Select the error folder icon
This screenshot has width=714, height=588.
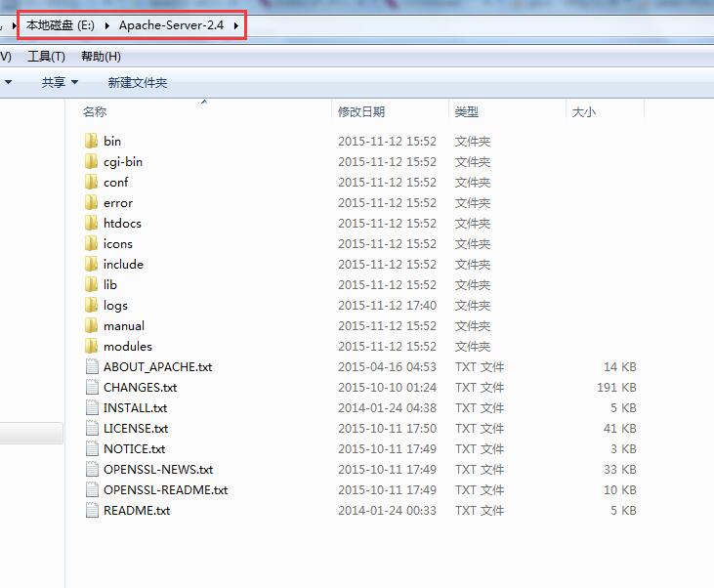coord(91,202)
